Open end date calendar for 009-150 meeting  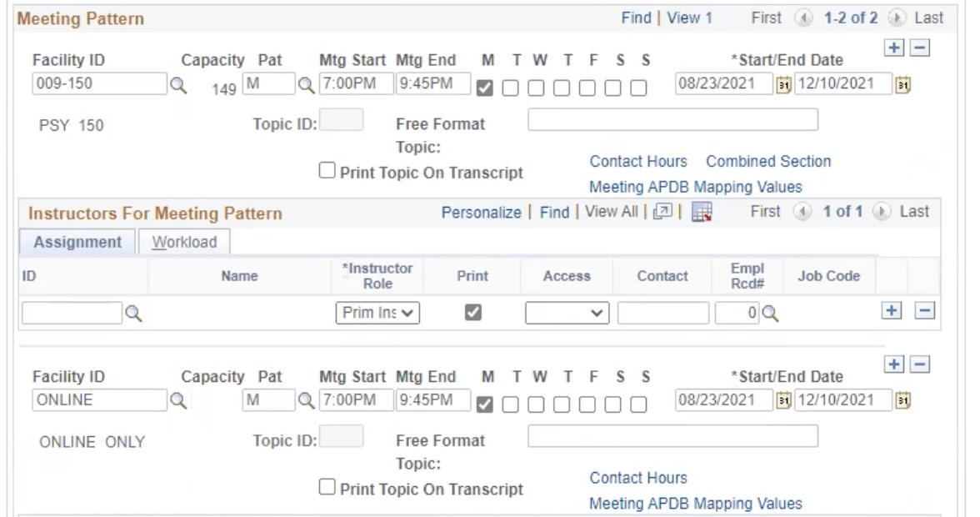(x=902, y=85)
